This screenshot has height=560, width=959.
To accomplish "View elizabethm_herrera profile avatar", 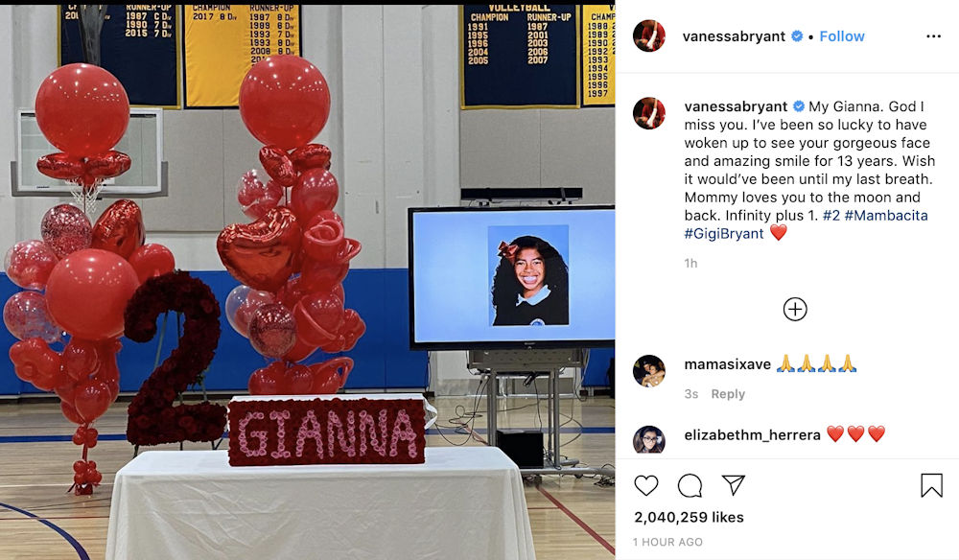I will (649, 439).
